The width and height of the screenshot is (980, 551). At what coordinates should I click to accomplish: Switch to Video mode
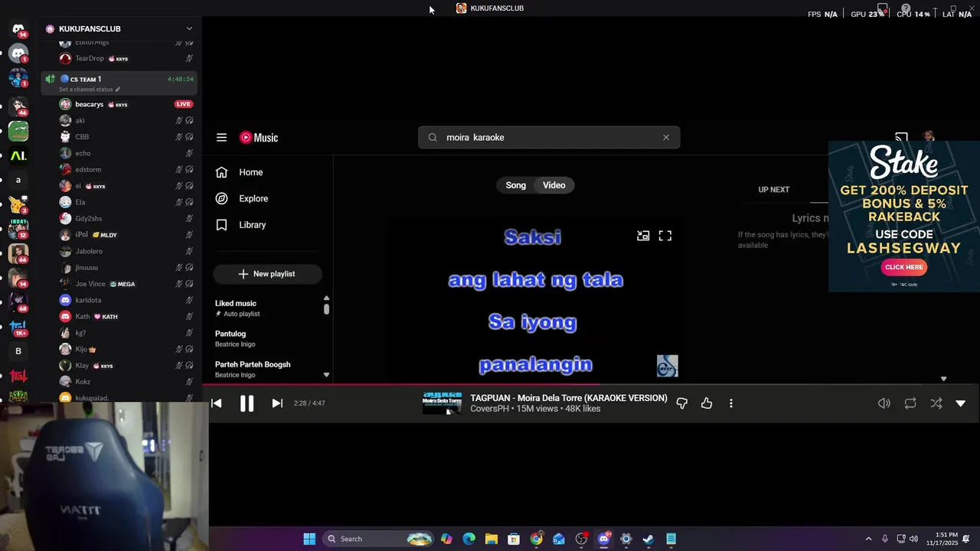pos(554,185)
